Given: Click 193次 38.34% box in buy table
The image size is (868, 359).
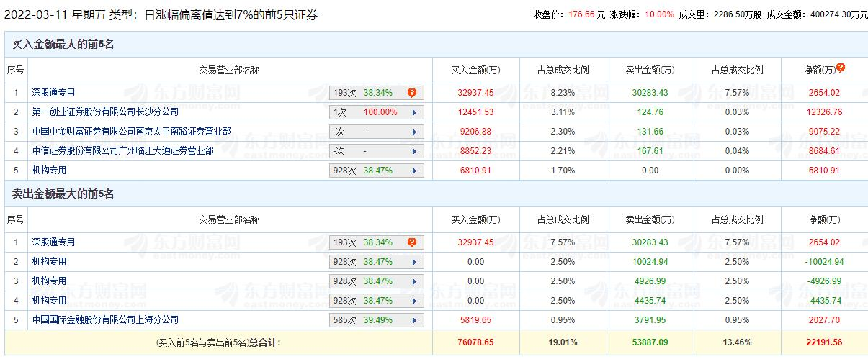Looking at the screenshot, I should coord(377,93).
